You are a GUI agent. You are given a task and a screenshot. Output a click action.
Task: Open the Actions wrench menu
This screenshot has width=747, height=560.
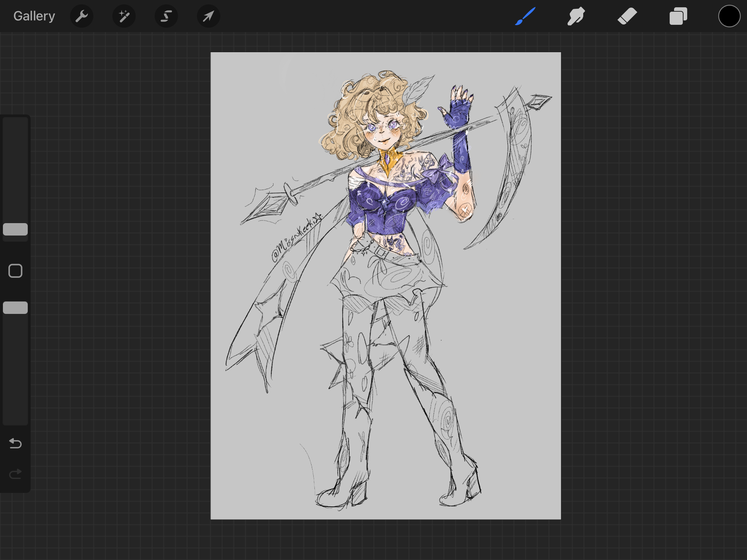82,16
